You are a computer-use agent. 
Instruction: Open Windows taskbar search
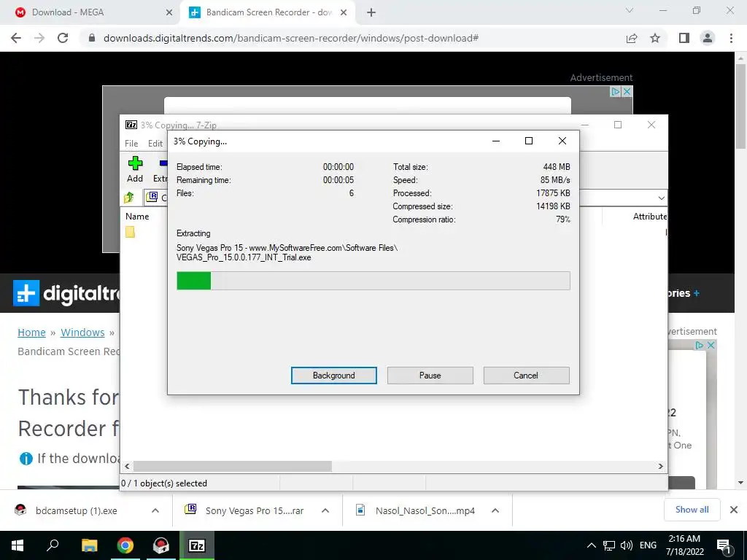coord(53,545)
